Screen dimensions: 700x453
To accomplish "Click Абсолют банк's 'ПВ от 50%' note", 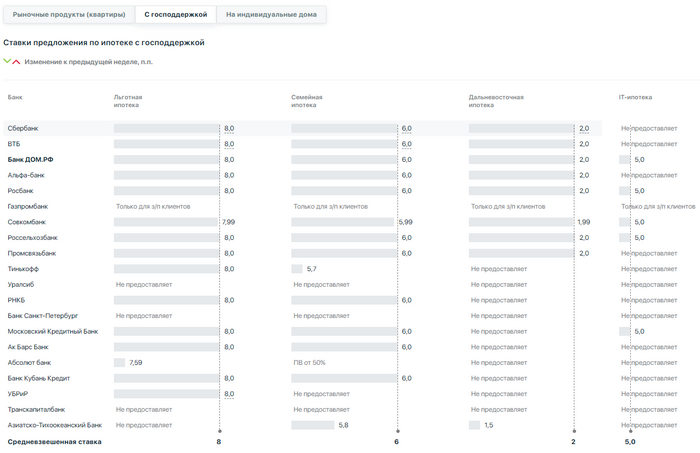I will pos(309,362).
